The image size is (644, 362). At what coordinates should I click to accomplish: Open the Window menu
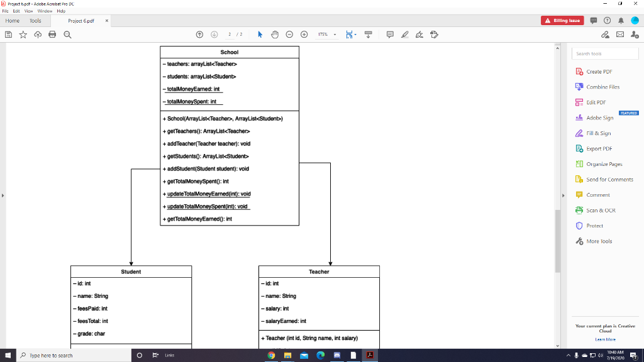tap(45, 11)
